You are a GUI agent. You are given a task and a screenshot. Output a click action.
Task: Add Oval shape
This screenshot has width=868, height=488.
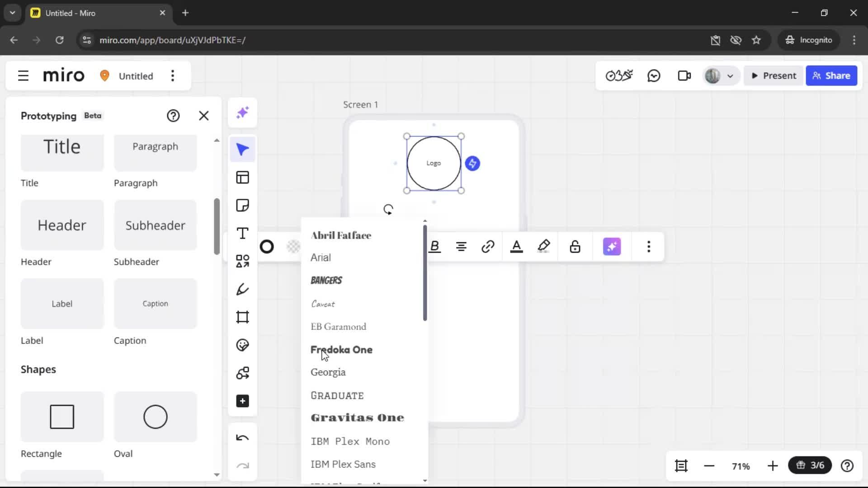(x=156, y=417)
